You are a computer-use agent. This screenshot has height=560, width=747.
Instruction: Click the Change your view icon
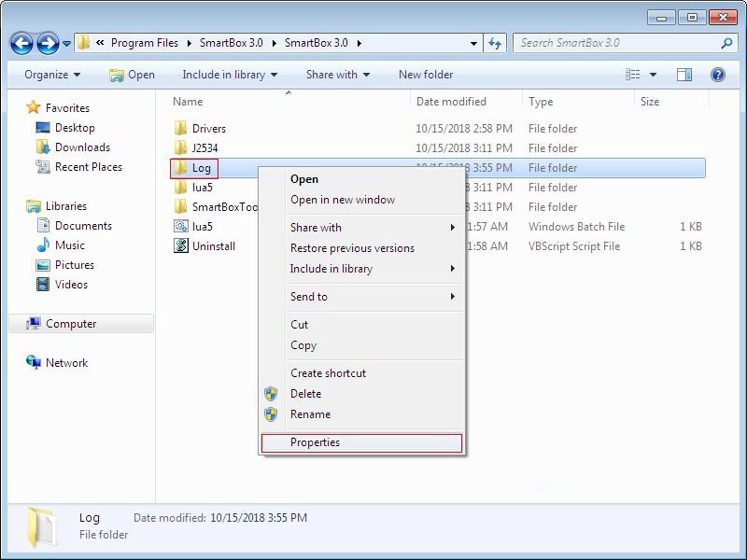[x=633, y=75]
